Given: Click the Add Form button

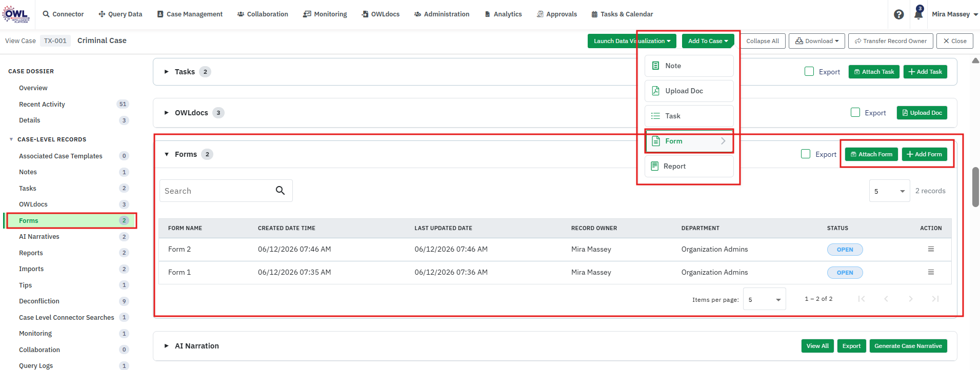Looking at the screenshot, I should coord(924,154).
